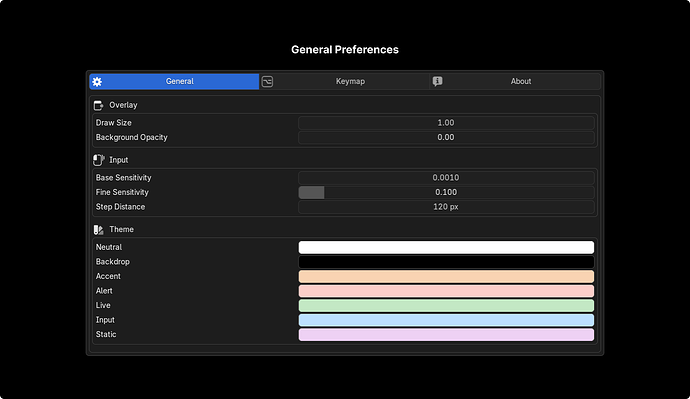Open the Alert pink color swatch
This screenshot has width=690, height=399.
[446, 291]
